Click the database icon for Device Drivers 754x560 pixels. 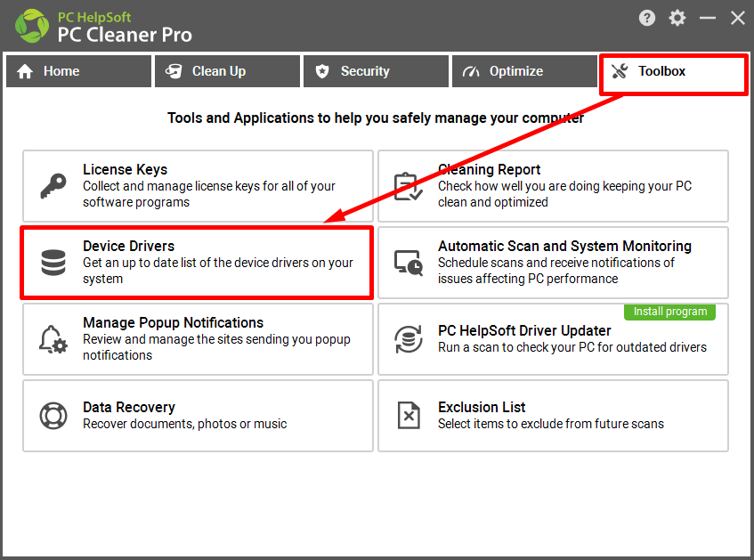point(53,263)
